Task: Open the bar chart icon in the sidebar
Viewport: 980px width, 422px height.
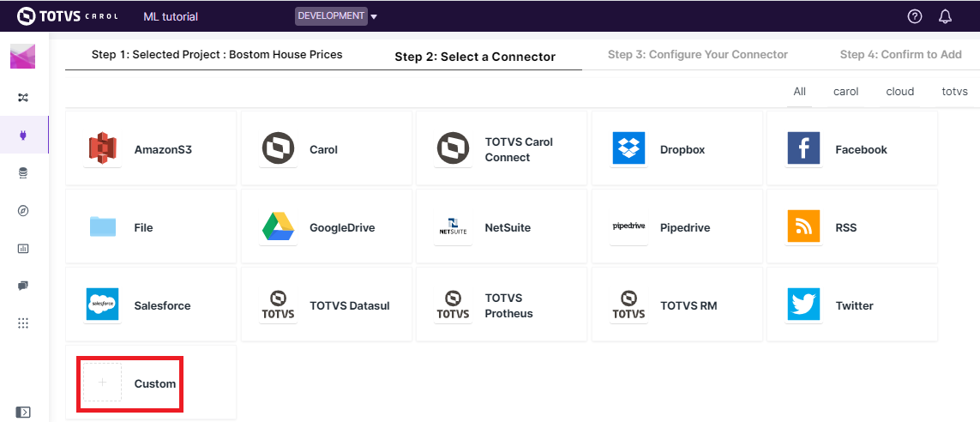Action: click(23, 248)
